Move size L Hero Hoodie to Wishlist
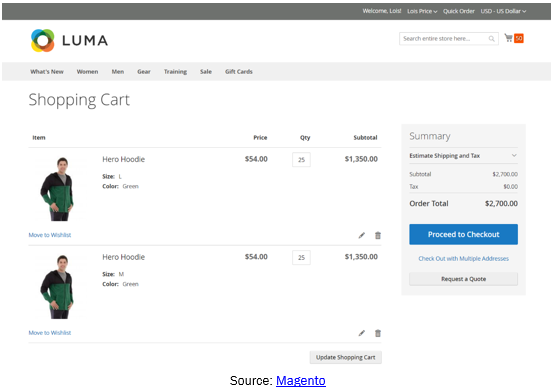The height and width of the screenshot is (390, 553). pyautogui.click(x=50, y=235)
